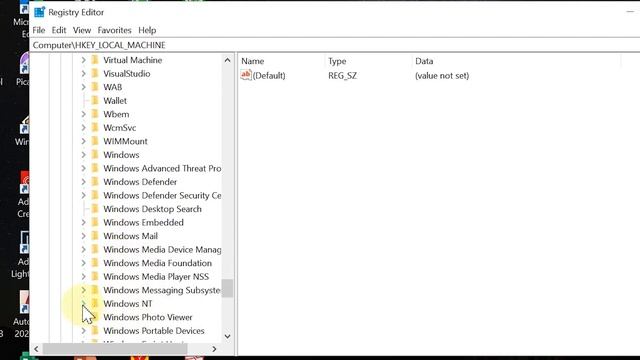The image size is (640, 360).
Task: Select the Windows Desktop Search key label
Action: [x=152, y=209]
